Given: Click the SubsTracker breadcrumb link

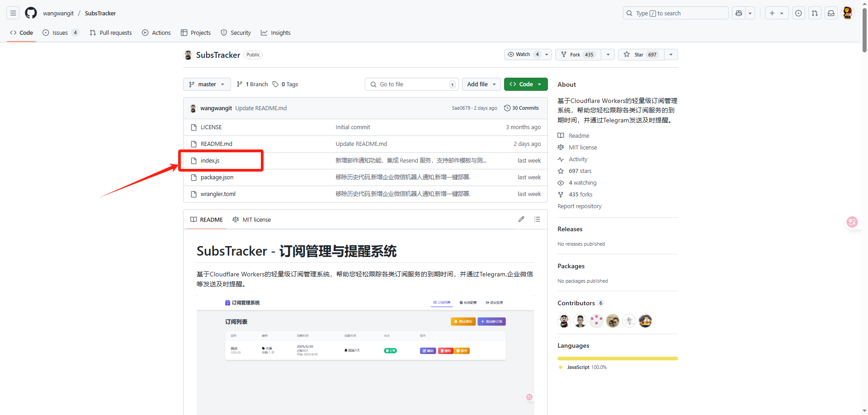Looking at the screenshot, I should click(100, 13).
